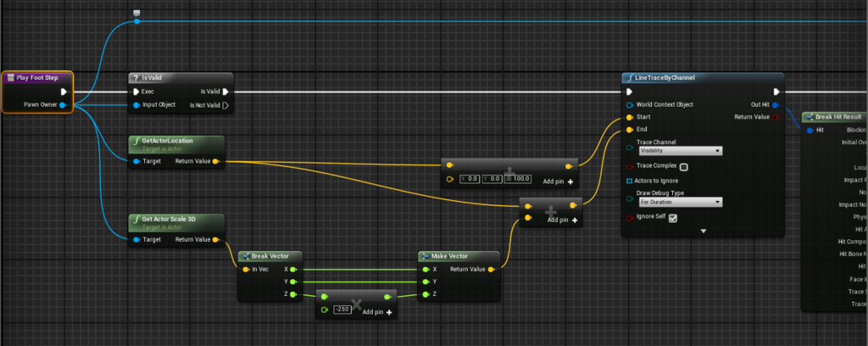Image resolution: width=868 pixels, height=346 pixels.
Task: Click the Y 0.0 field on vector add node
Action: click(x=492, y=179)
